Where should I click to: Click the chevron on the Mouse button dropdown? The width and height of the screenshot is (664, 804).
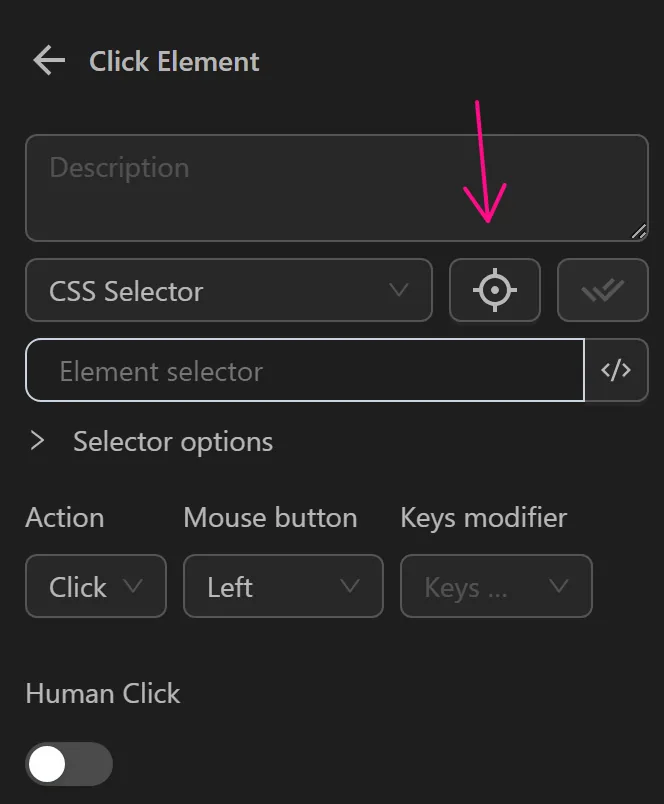click(349, 587)
